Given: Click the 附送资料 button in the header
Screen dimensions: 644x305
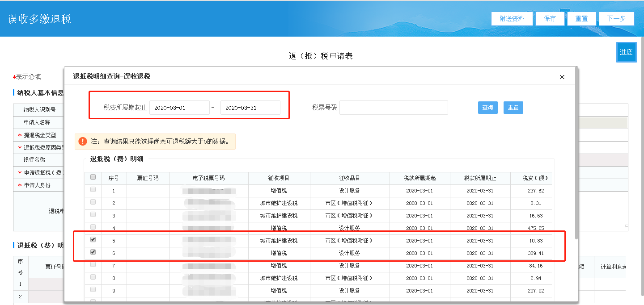Looking at the screenshot, I should (512, 19).
